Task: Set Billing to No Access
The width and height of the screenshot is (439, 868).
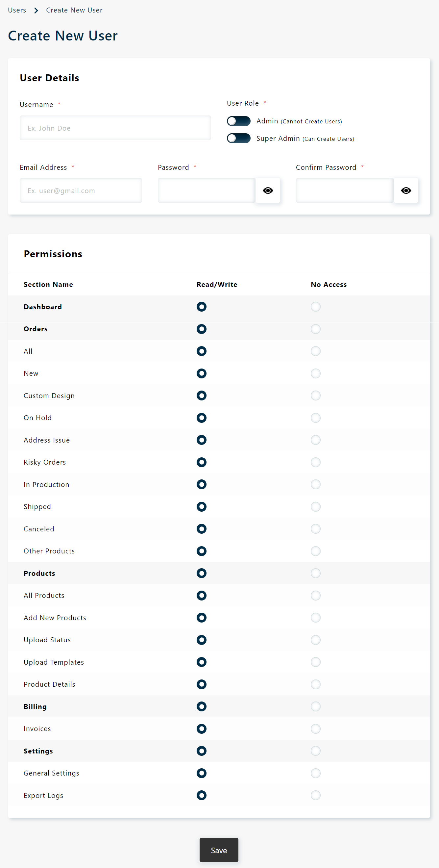Action: coord(315,706)
